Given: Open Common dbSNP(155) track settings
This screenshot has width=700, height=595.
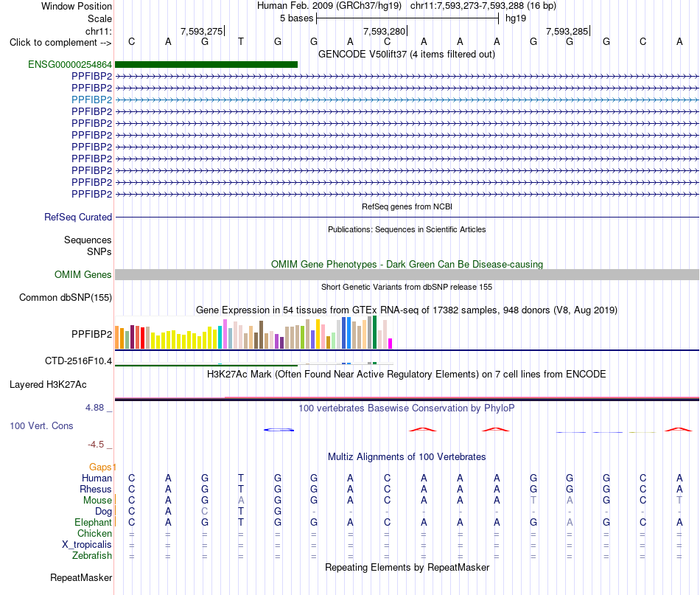Looking at the screenshot, I should point(65,298).
